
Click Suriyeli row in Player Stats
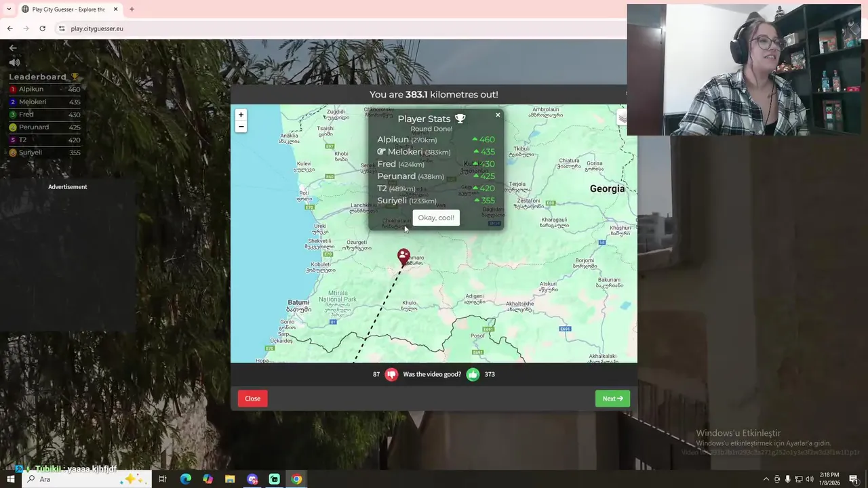point(436,201)
